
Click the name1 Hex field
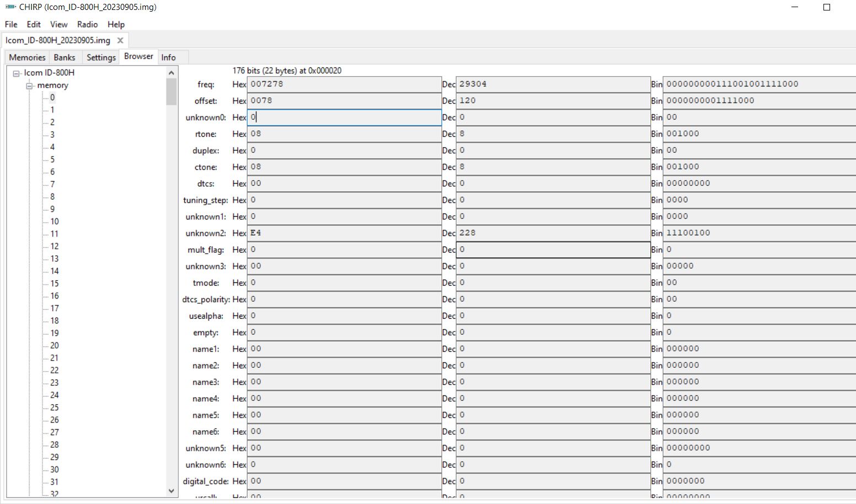coord(344,349)
